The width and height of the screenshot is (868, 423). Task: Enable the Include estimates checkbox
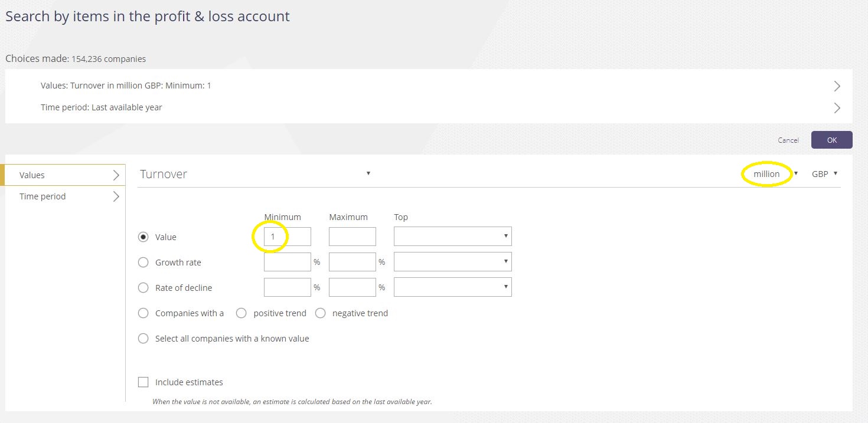pos(143,382)
